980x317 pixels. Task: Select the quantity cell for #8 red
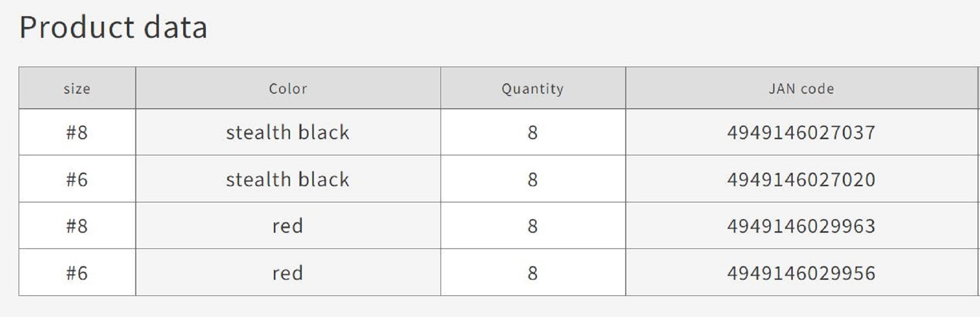[x=533, y=226]
